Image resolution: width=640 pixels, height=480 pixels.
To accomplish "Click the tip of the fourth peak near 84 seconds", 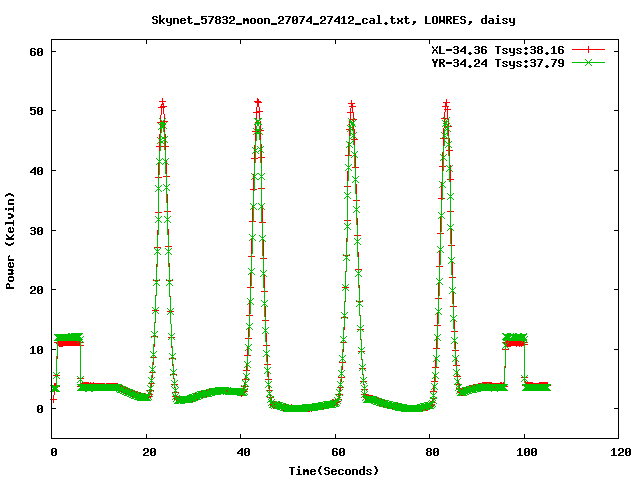I will [x=446, y=103].
